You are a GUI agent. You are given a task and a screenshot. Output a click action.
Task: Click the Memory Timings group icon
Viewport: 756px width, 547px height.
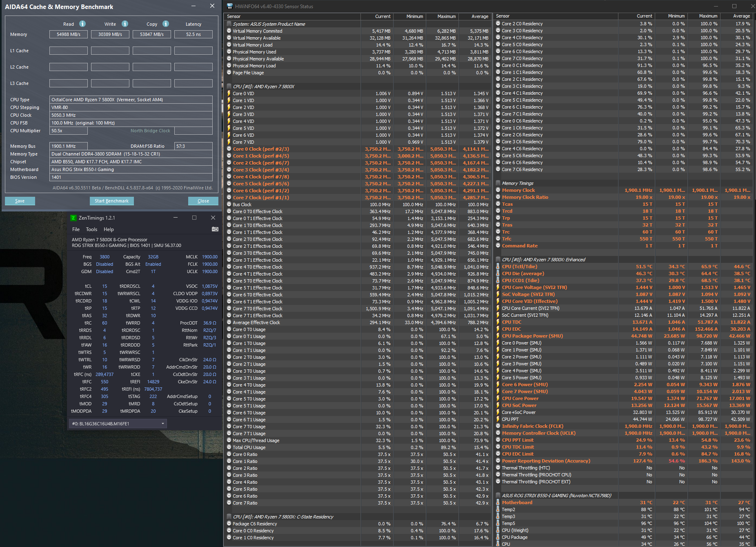click(x=498, y=183)
